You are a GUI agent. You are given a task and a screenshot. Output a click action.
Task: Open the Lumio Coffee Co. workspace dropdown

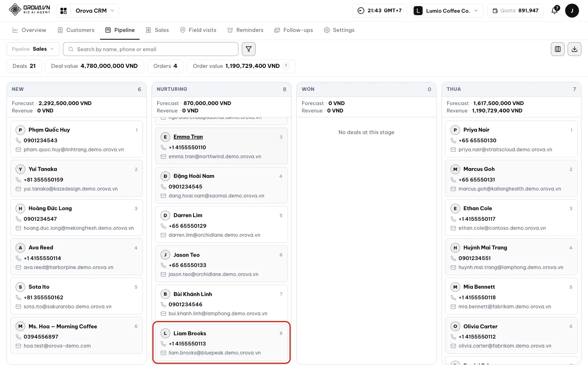tap(447, 11)
